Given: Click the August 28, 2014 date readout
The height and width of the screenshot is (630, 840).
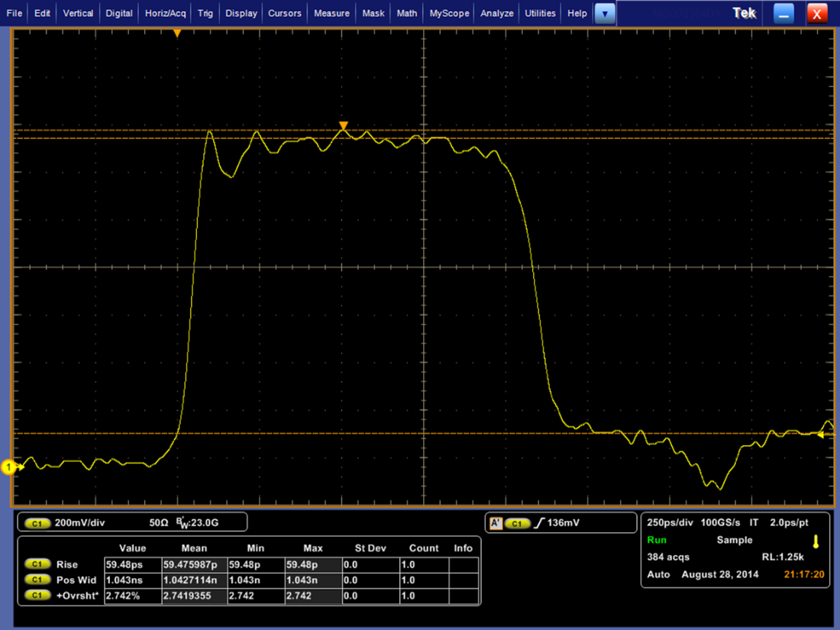Looking at the screenshot, I should pyautogui.click(x=720, y=574).
